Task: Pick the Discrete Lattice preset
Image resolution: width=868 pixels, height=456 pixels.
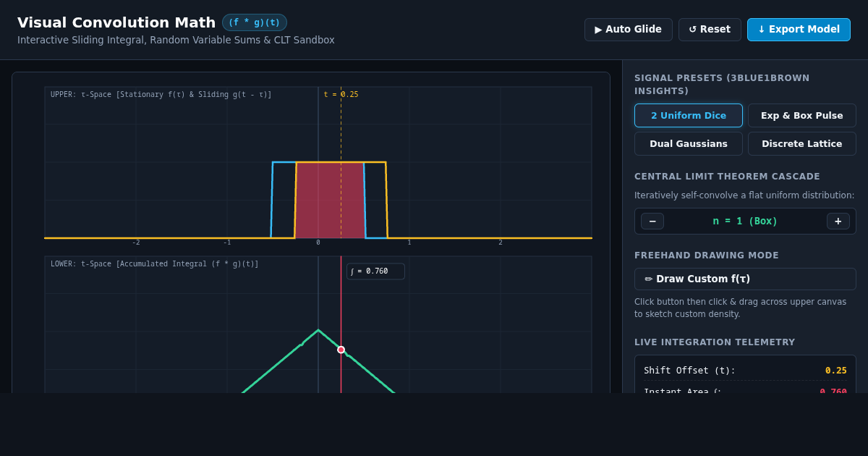Action: point(801,143)
